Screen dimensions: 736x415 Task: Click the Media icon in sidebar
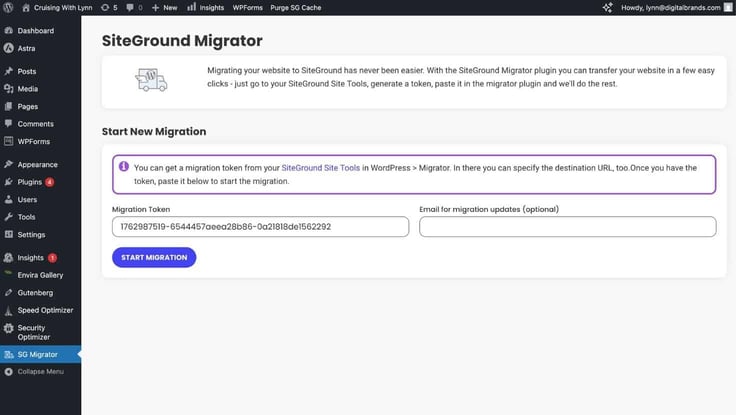coord(8,89)
